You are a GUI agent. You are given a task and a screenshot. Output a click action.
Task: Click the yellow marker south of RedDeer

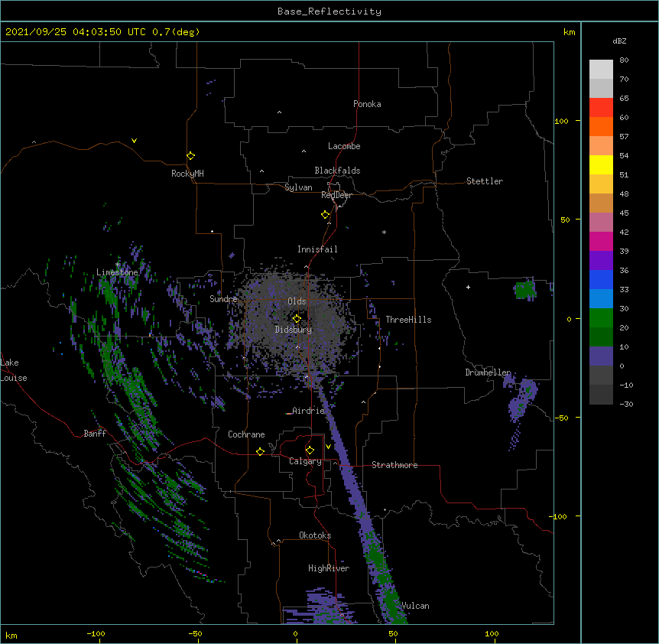tap(325, 214)
